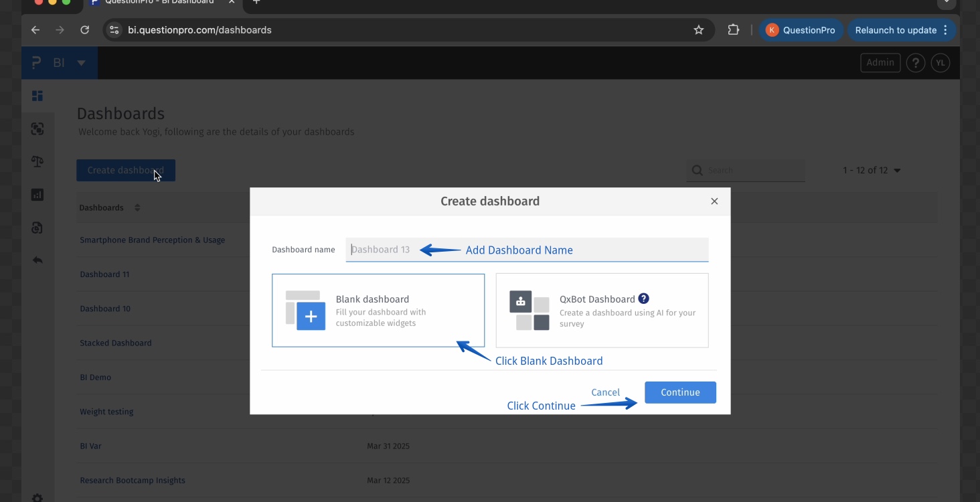
Task: Open the Dashboards grid icon in sidebar
Action: point(37,95)
